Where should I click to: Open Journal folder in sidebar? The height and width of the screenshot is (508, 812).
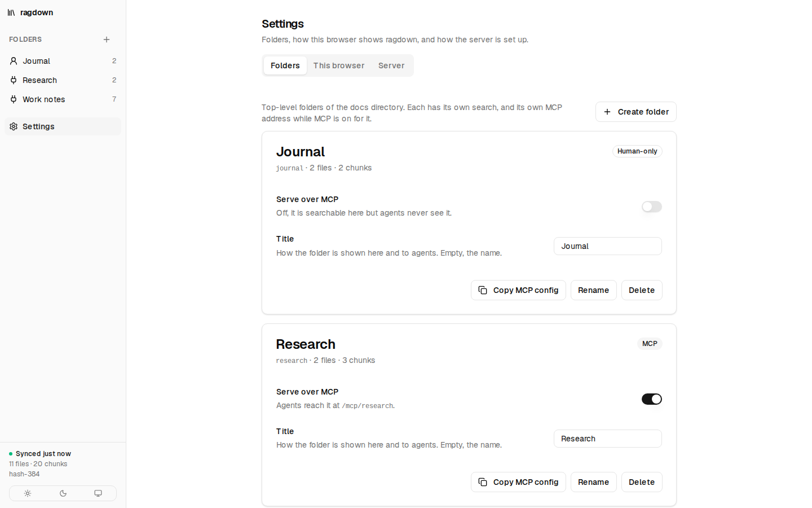63,61
